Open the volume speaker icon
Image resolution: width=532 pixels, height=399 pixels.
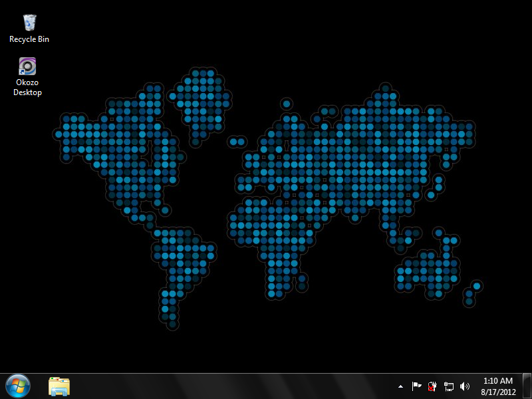(x=464, y=386)
